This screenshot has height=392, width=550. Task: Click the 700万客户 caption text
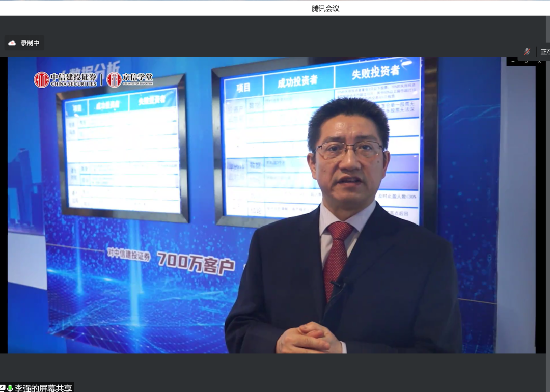(x=196, y=262)
